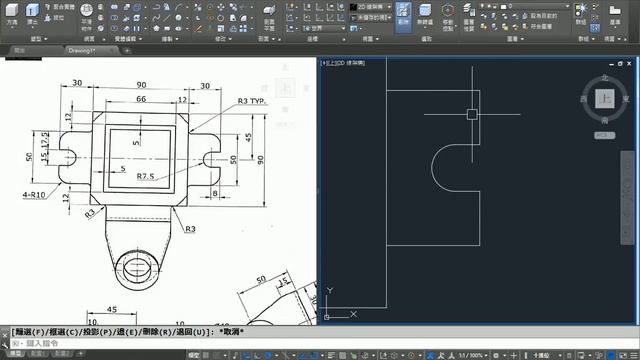The height and width of the screenshot is (360, 640).
Task: Open the 2D 線架構 visual style dropdown
Action: [x=371, y=7]
